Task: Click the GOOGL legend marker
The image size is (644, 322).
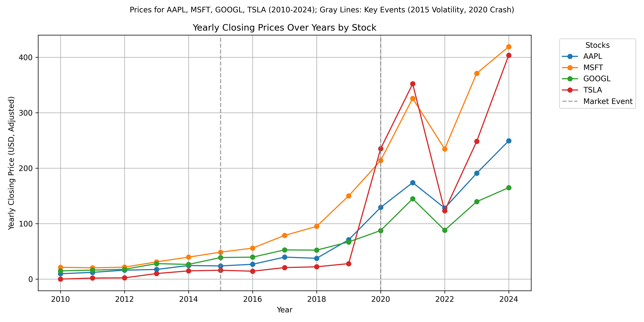Action: (570, 79)
